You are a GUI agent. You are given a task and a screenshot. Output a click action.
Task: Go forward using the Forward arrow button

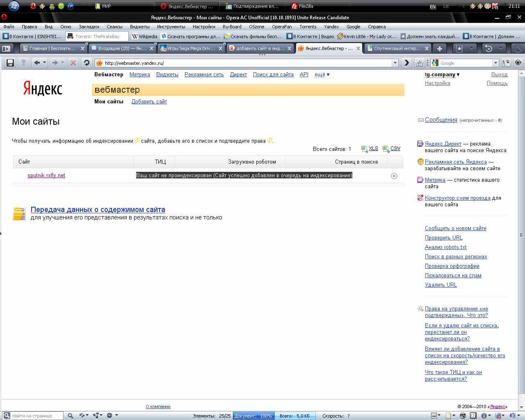tap(55, 63)
